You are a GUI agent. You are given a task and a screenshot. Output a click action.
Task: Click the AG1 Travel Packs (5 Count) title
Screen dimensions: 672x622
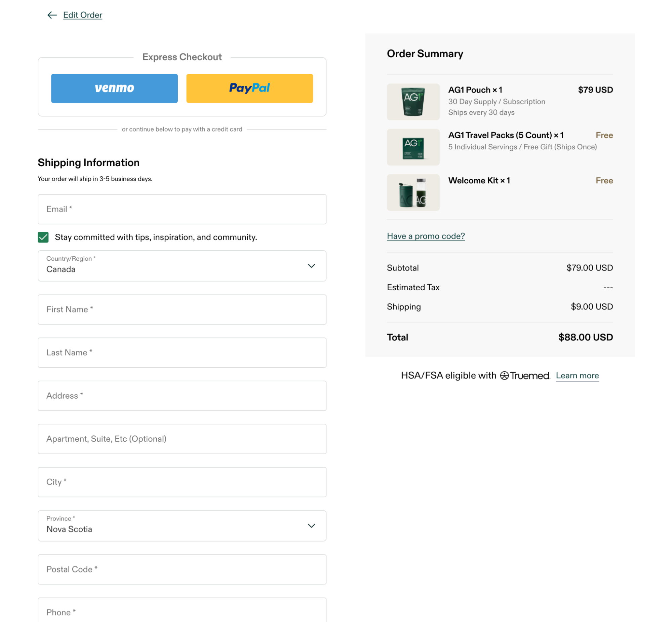(506, 135)
